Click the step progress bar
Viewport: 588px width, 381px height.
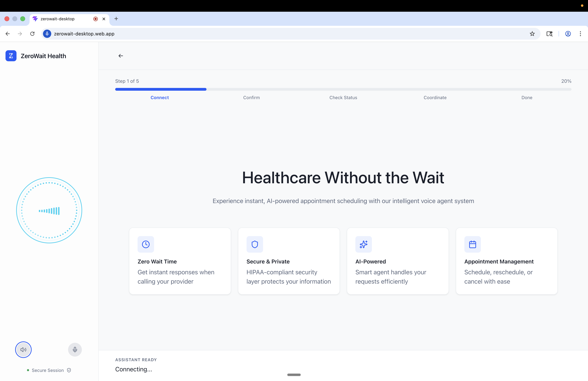pos(343,89)
